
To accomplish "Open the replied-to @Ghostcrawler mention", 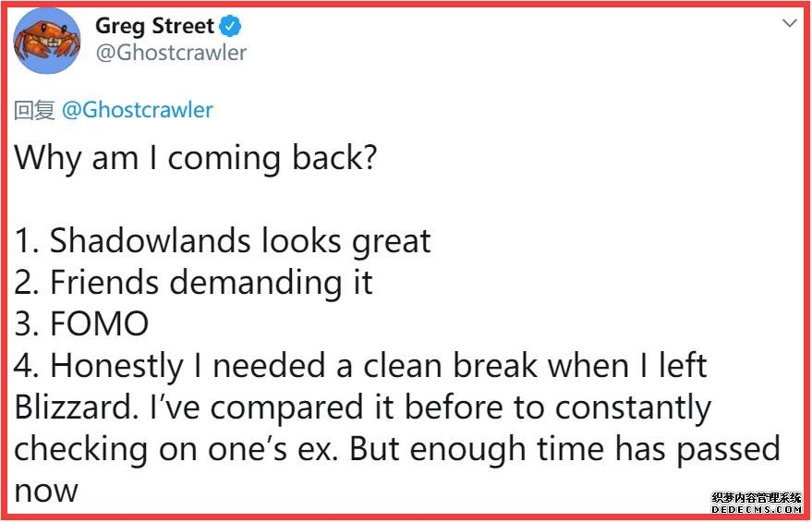I will point(137,110).
